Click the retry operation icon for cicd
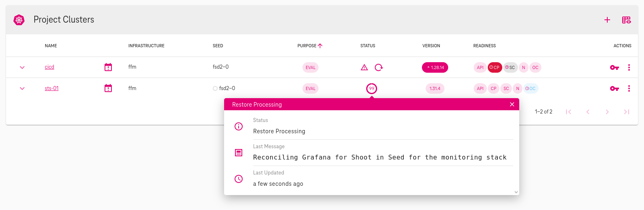Viewport: 644px width, 210px height. point(379,67)
